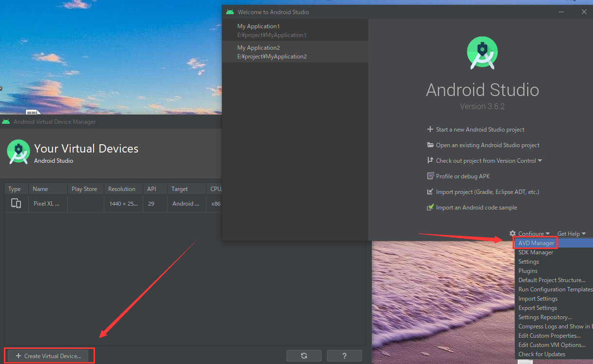Click the import icon beside Import Android code sample
593x364 pixels.
coord(430,207)
